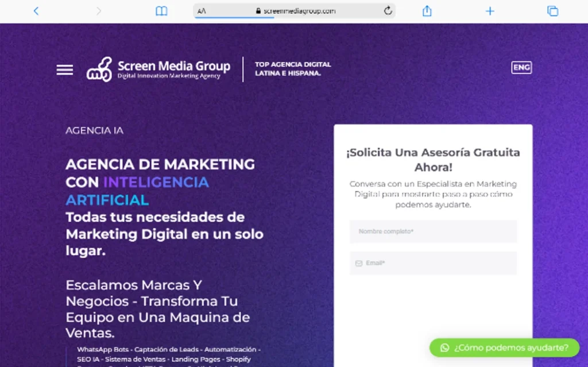Open the ¿Cómo podemos ayudarte? WhatsApp chat button
This screenshot has height=367, width=588.
pos(504,348)
